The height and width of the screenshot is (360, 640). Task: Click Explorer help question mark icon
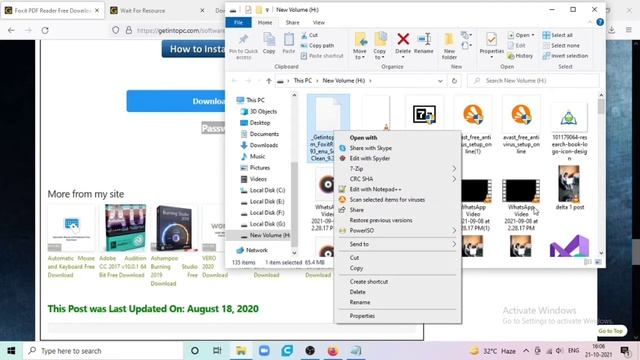click(600, 22)
